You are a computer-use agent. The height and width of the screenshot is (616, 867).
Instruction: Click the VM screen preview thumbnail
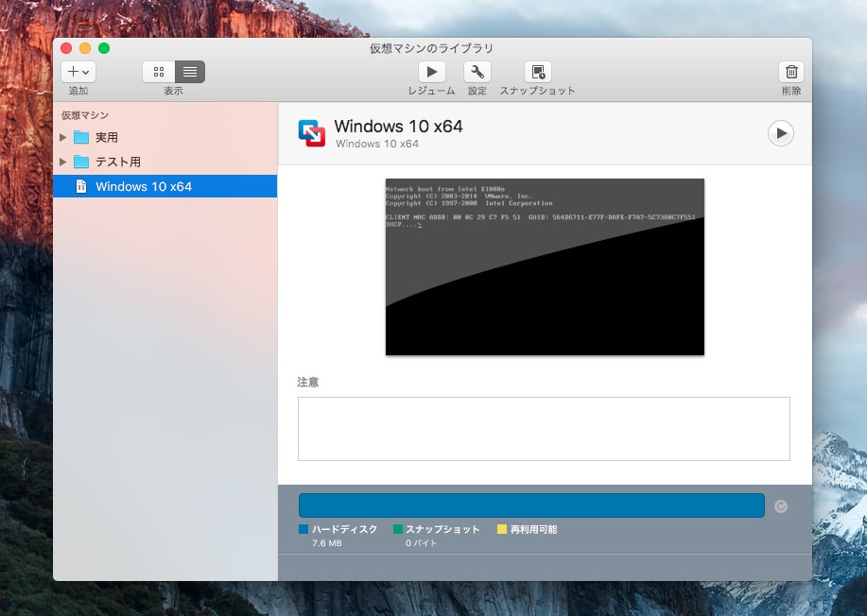[x=545, y=266]
